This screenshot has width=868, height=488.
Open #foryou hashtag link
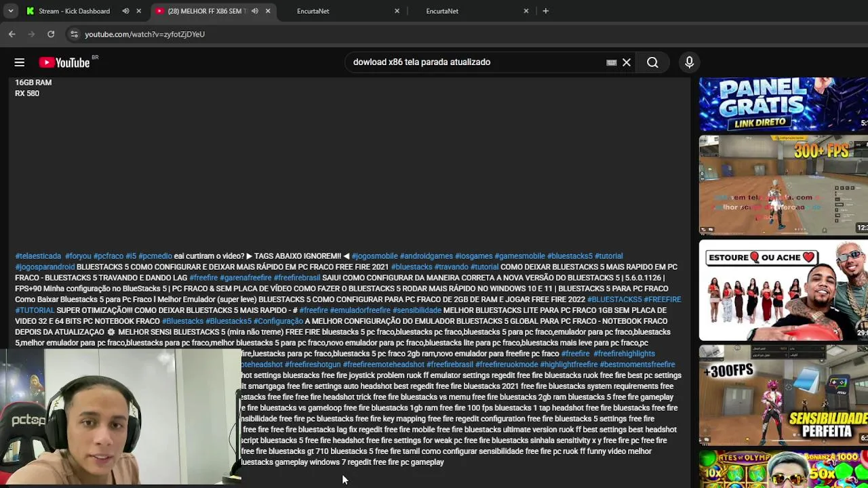(78, 256)
